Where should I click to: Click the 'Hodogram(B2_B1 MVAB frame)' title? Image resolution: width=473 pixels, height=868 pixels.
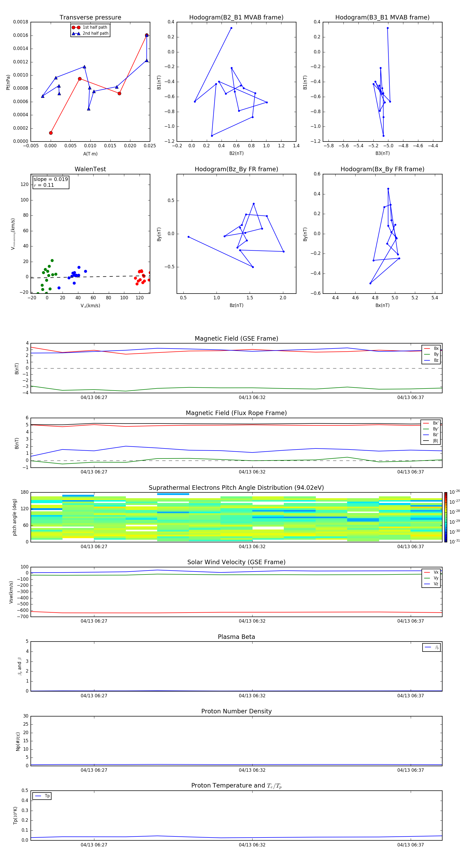(x=236, y=18)
